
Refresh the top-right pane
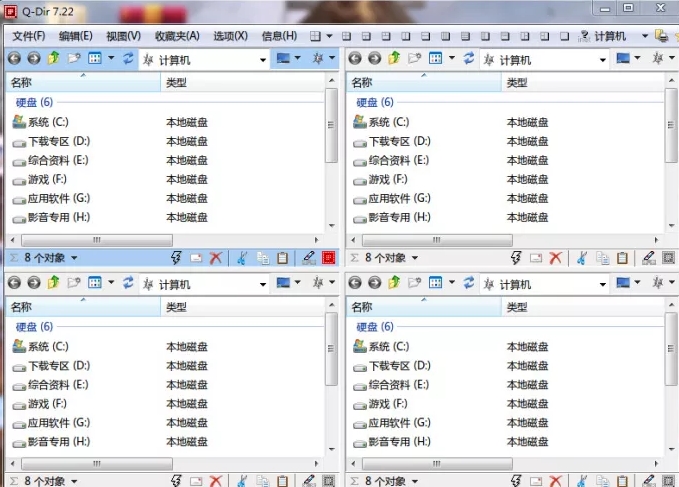coord(469,58)
